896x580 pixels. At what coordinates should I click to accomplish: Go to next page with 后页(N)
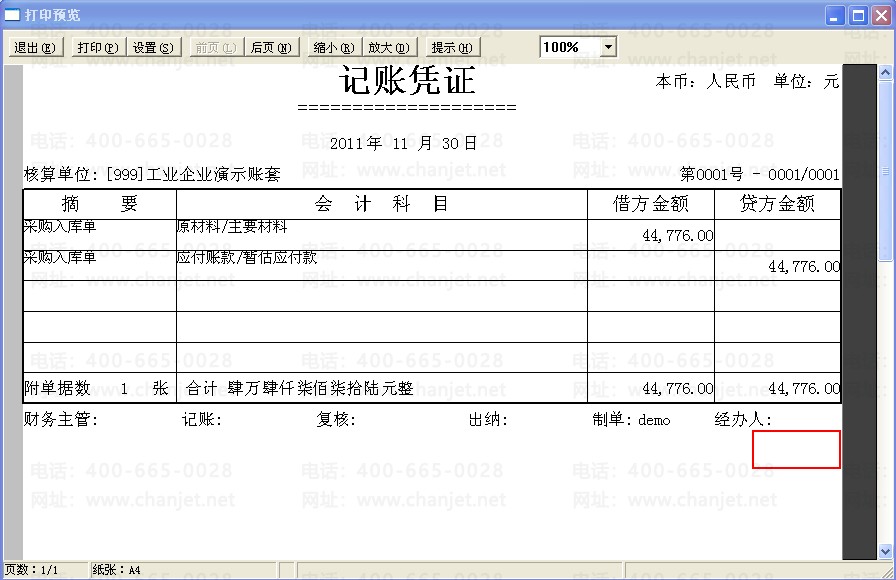[271, 47]
